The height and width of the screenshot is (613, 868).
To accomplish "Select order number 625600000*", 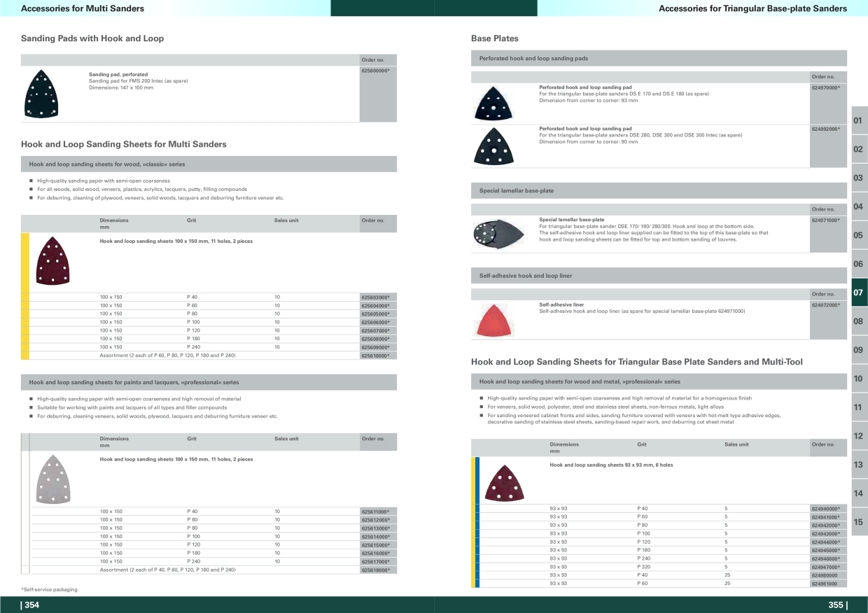I will point(375,71).
